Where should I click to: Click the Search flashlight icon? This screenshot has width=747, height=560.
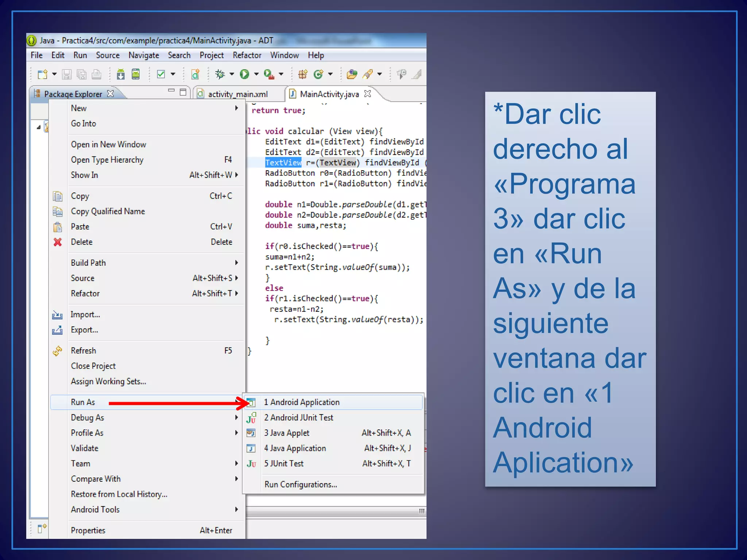368,74
